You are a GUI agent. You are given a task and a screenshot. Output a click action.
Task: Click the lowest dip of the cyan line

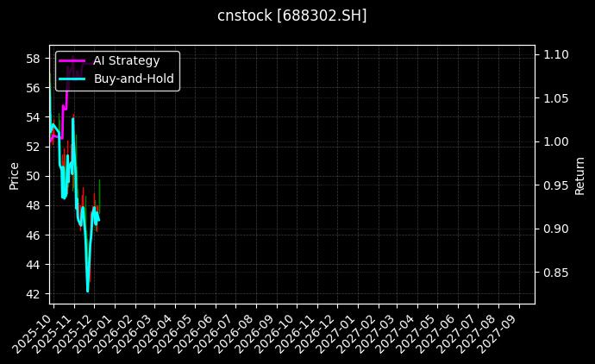tap(87, 291)
